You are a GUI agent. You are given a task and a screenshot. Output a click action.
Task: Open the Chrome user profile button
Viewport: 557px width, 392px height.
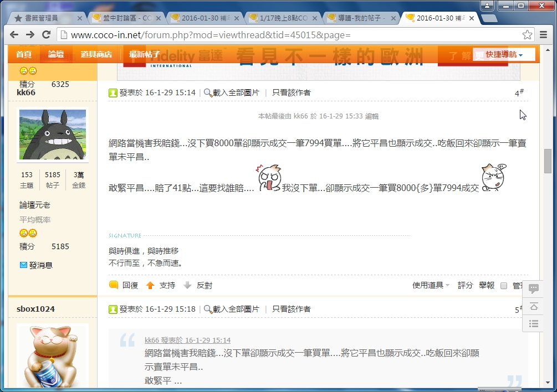487,6
